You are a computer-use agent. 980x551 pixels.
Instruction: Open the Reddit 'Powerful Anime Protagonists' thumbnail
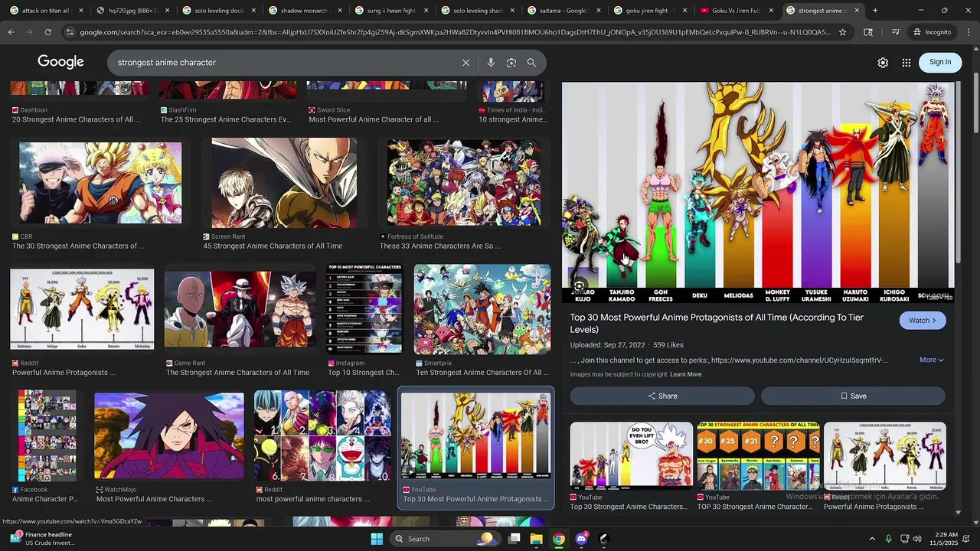click(82, 309)
